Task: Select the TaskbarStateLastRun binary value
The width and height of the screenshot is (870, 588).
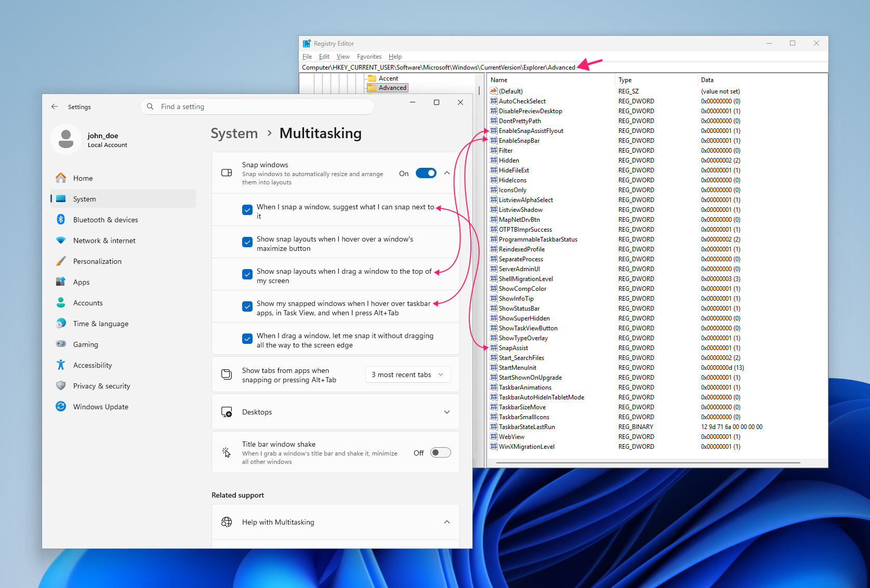Action: click(x=526, y=427)
